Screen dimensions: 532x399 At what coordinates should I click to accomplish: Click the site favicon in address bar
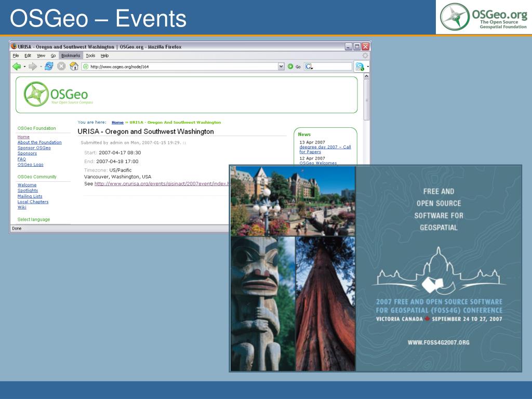tap(86, 66)
